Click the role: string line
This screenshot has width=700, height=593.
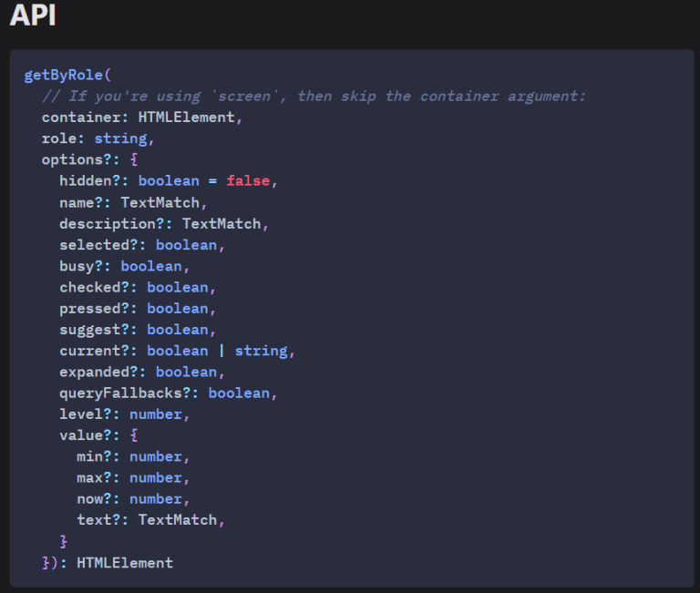pos(98,138)
